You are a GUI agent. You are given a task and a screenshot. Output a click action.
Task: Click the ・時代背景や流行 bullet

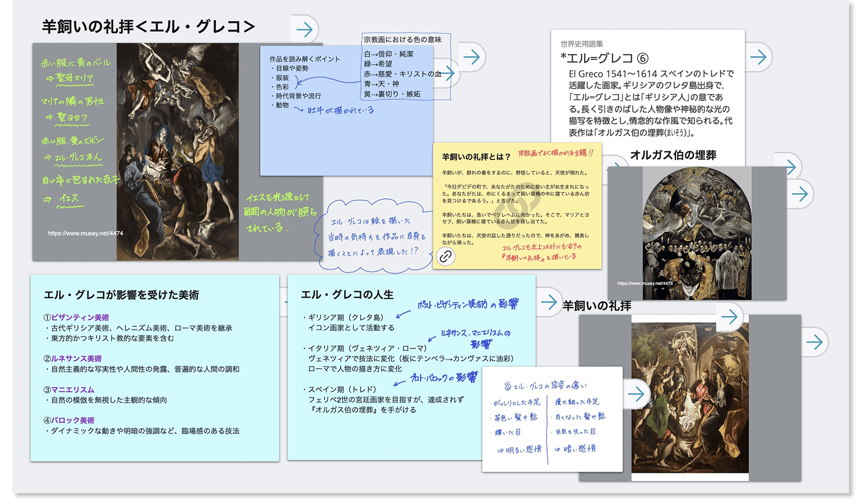point(296,96)
